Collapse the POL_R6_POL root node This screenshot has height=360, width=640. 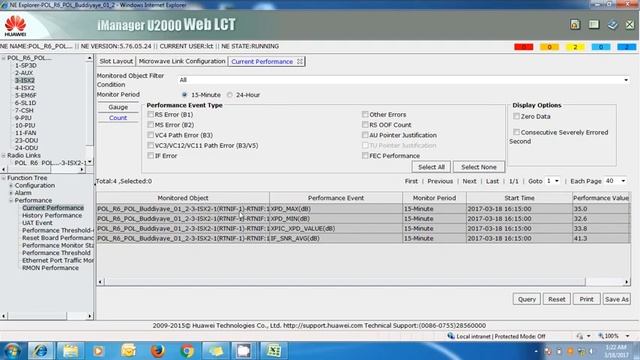pos(4,58)
